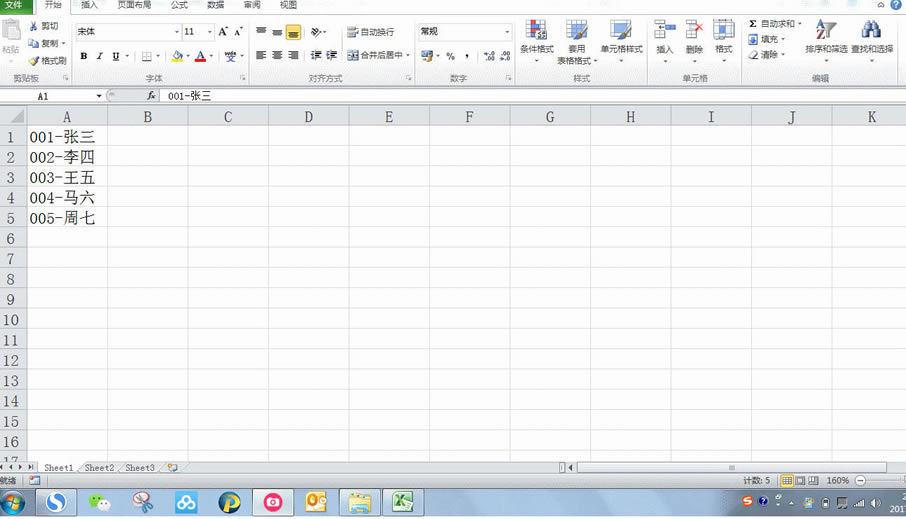Viewport: 906px width, 519px height.
Task: Open the font name 宋体 dropdown
Action: click(177, 32)
